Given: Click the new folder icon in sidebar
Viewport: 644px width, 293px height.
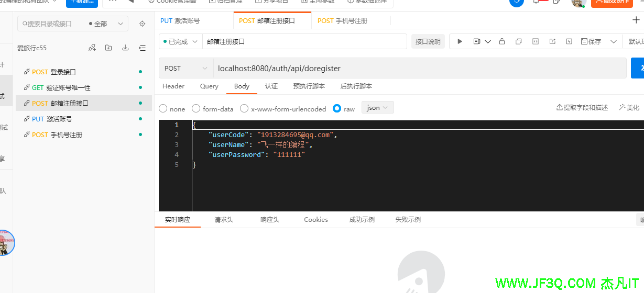Looking at the screenshot, I should point(108,48).
